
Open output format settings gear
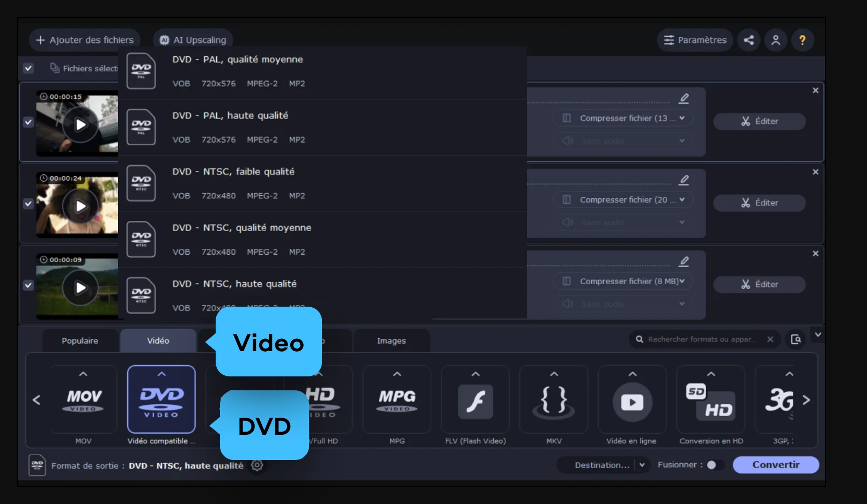[x=258, y=465]
